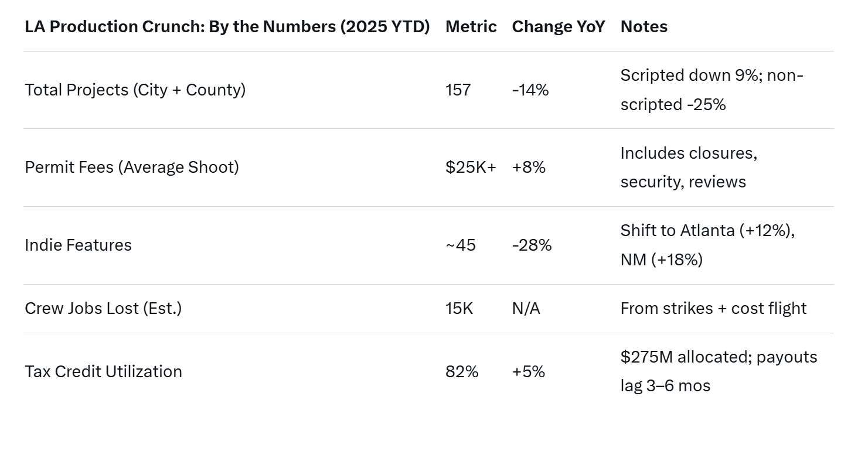Select the Change YoY column header

tap(558, 27)
